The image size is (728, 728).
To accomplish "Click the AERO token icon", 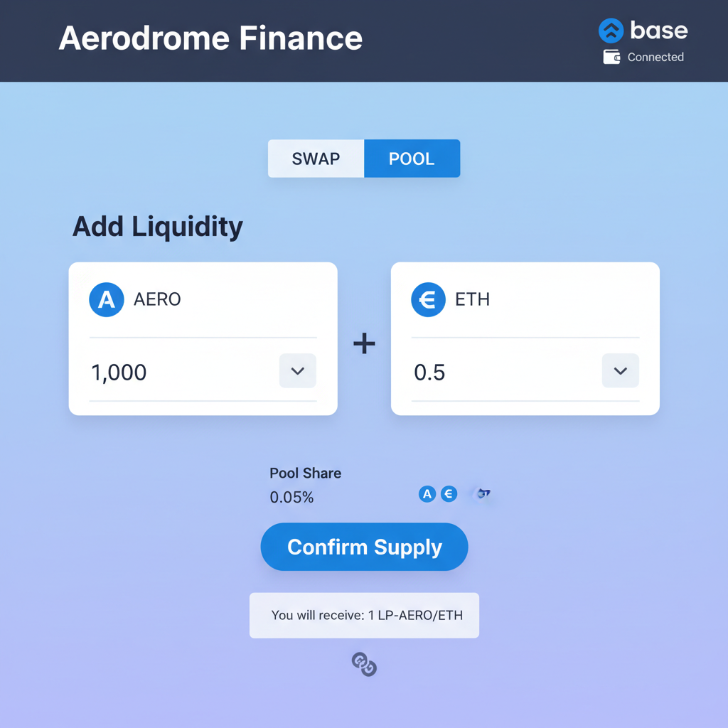I will (x=106, y=299).
